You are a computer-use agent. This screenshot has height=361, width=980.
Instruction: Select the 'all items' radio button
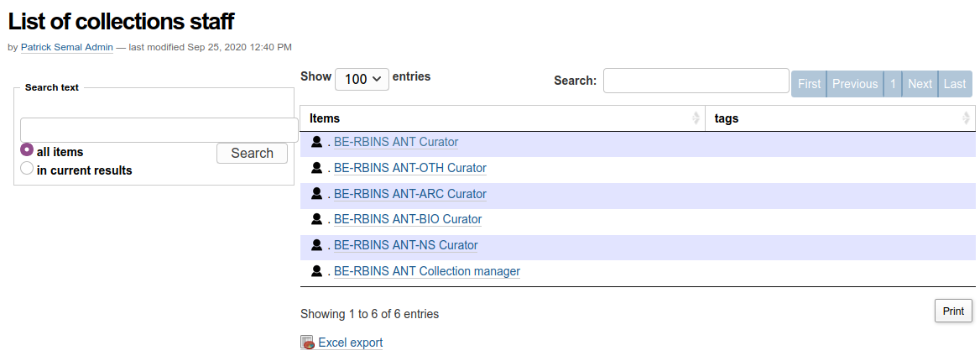click(27, 150)
